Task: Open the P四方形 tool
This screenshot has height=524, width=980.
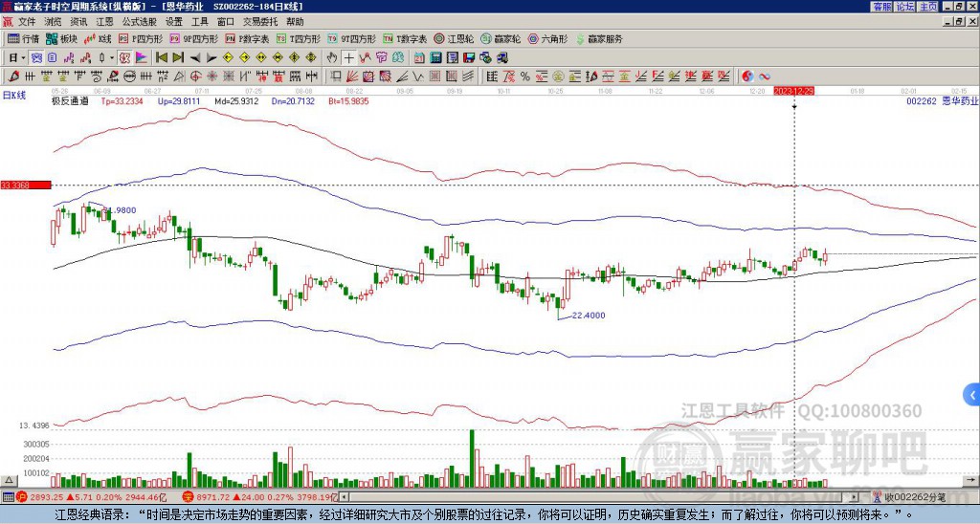Action: [141, 38]
